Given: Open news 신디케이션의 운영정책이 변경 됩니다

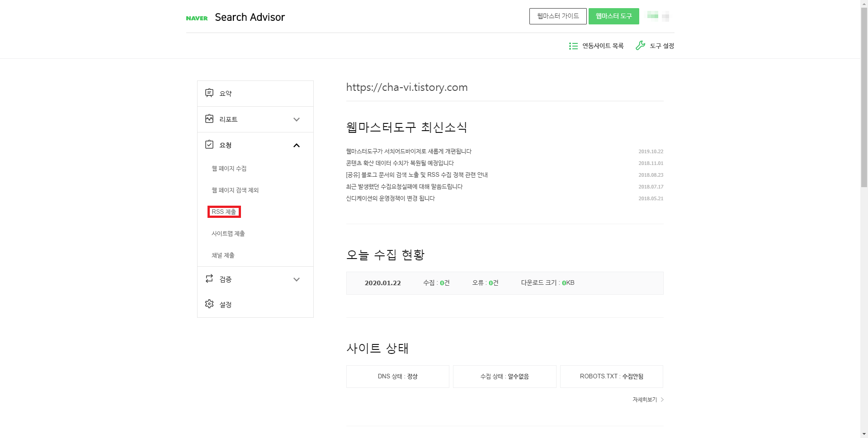Looking at the screenshot, I should pyautogui.click(x=391, y=198).
